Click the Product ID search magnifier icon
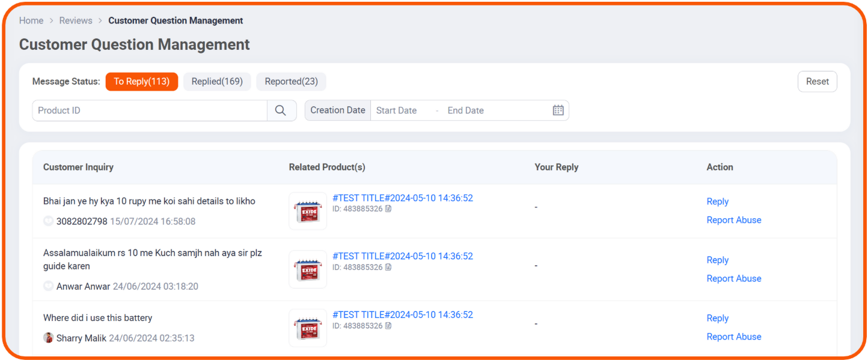Image resolution: width=868 pixels, height=360 pixels. 281,111
